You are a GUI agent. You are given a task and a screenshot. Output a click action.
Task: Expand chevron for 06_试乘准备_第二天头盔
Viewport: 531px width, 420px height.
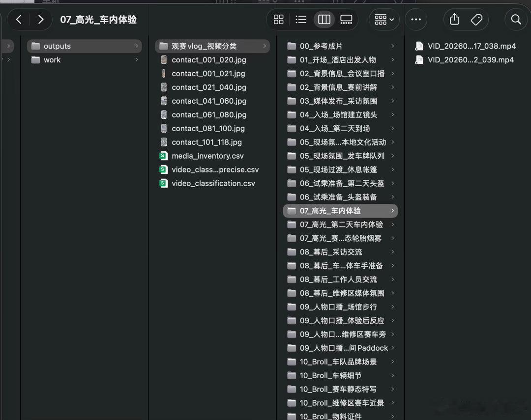(x=392, y=183)
